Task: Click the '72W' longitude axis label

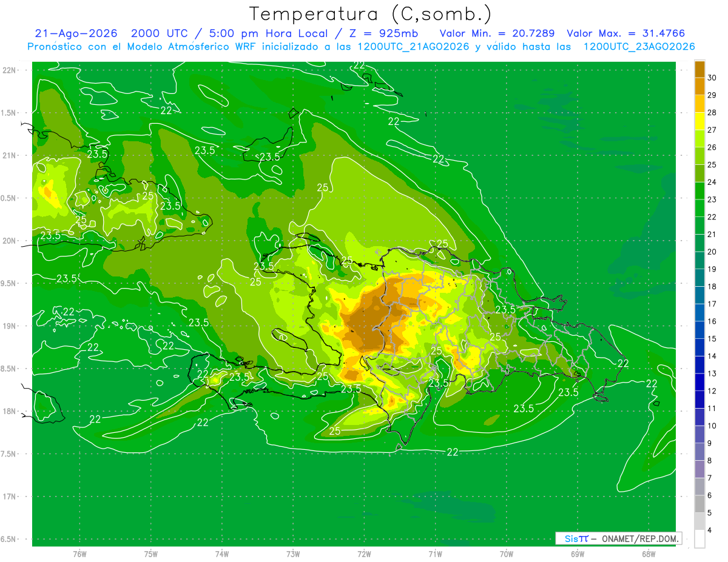Action: click(364, 554)
